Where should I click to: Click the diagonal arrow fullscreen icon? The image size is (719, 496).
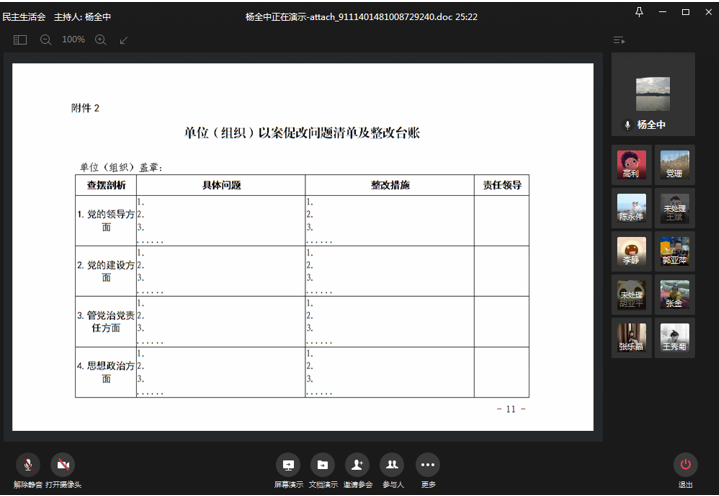click(124, 40)
